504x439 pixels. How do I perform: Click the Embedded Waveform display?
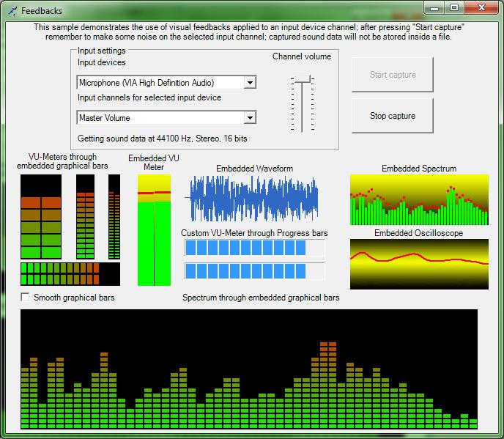click(x=253, y=198)
